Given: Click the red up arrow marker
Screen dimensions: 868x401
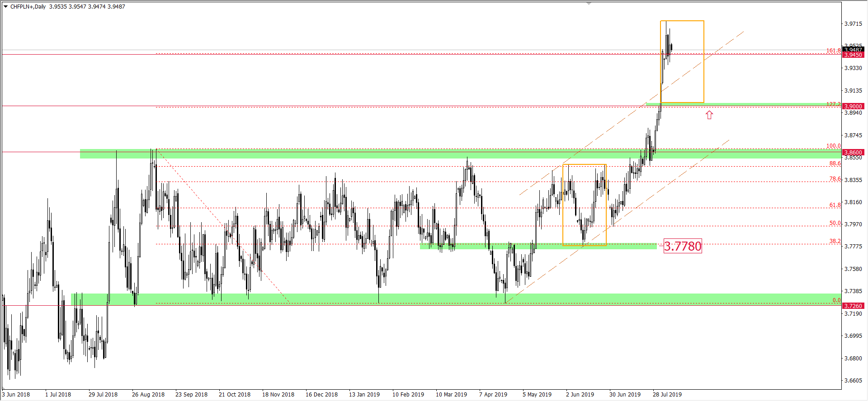Looking at the screenshot, I should (x=709, y=115).
